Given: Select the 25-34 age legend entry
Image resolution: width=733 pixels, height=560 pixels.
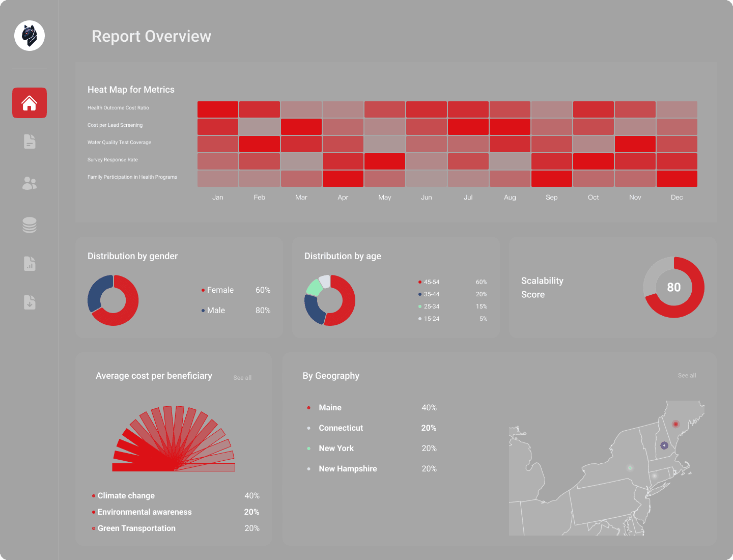Looking at the screenshot, I should click(453, 306).
